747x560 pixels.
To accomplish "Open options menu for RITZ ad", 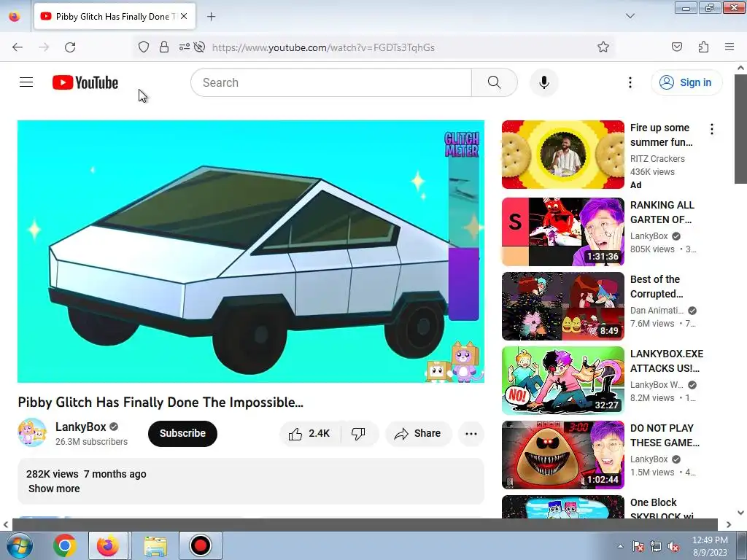I will pos(711,129).
